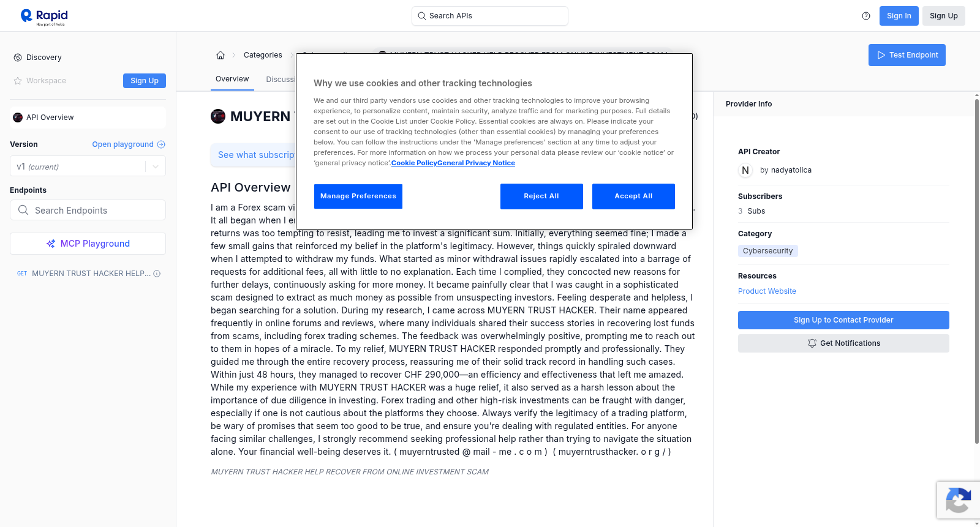Open the Cookie Policy link

click(414, 163)
